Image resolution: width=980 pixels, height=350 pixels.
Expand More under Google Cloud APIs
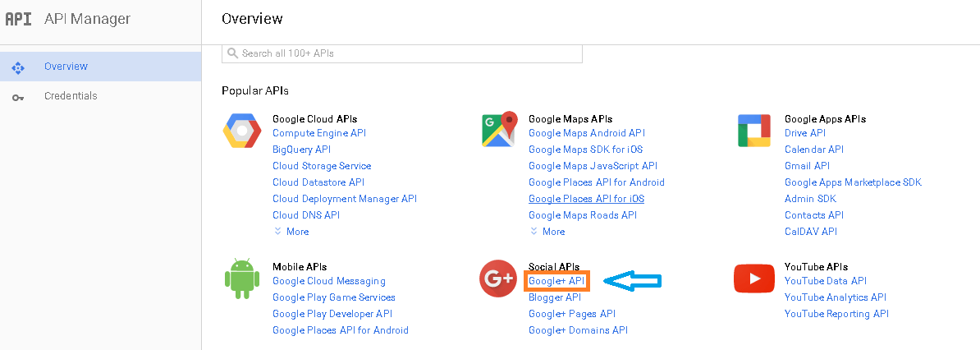tap(291, 232)
